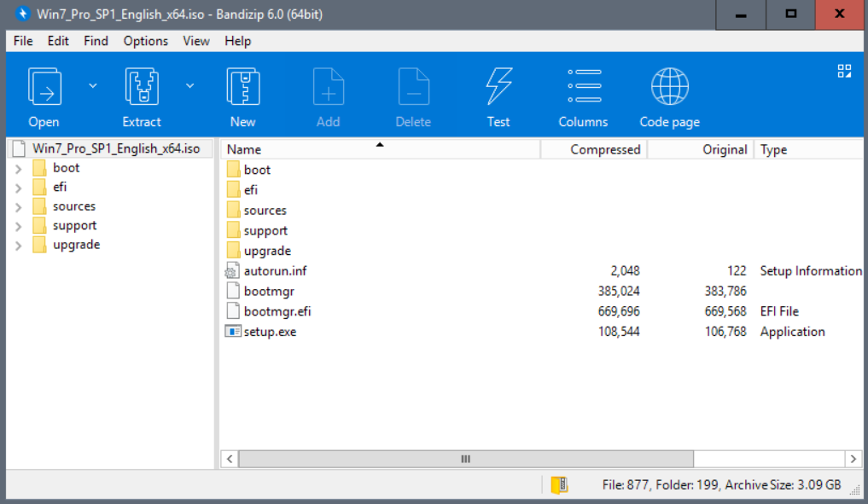Expand the upgrade folder in the tree
This screenshot has height=504, width=868.
coord(18,246)
